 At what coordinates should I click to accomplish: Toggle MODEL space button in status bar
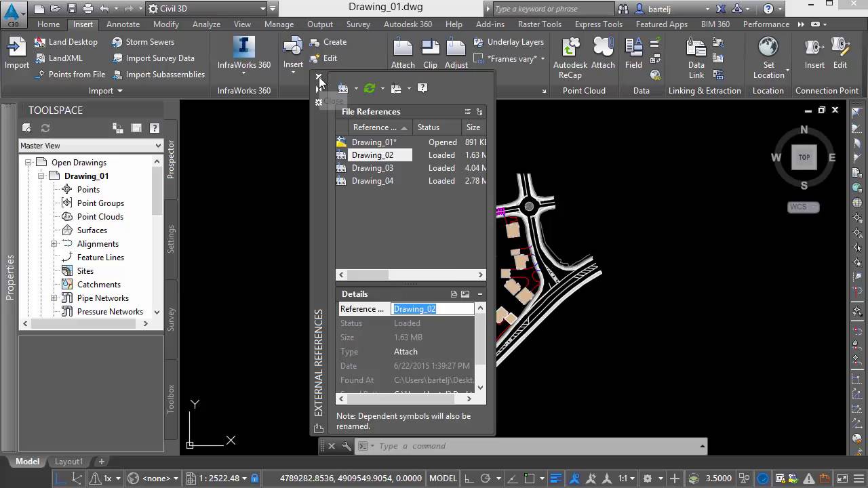click(x=443, y=478)
